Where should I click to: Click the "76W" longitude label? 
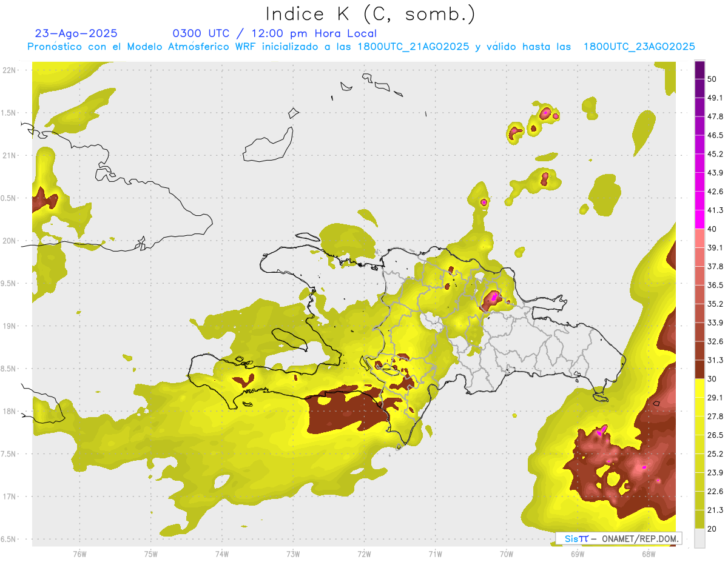(x=79, y=554)
